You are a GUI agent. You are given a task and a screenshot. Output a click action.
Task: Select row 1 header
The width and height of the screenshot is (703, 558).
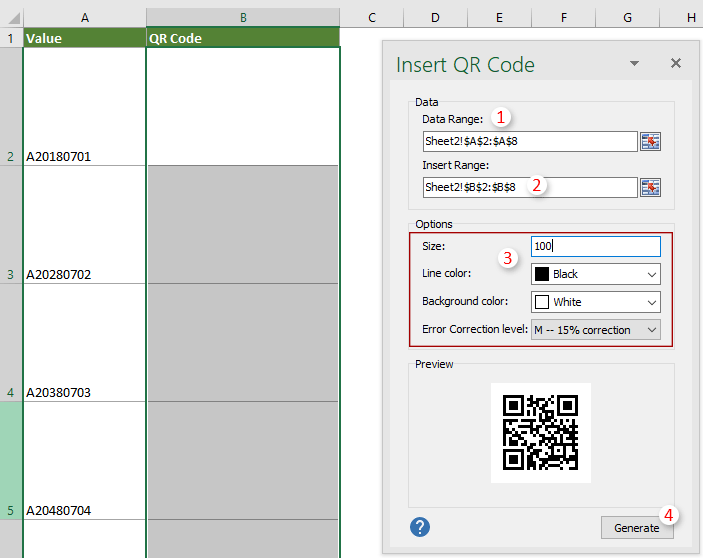(11, 38)
